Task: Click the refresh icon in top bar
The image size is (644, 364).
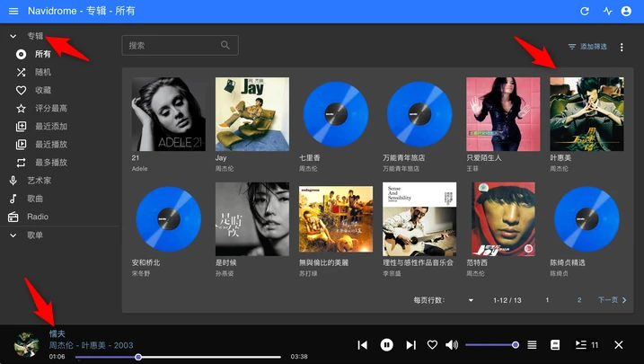Action: (x=585, y=11)
